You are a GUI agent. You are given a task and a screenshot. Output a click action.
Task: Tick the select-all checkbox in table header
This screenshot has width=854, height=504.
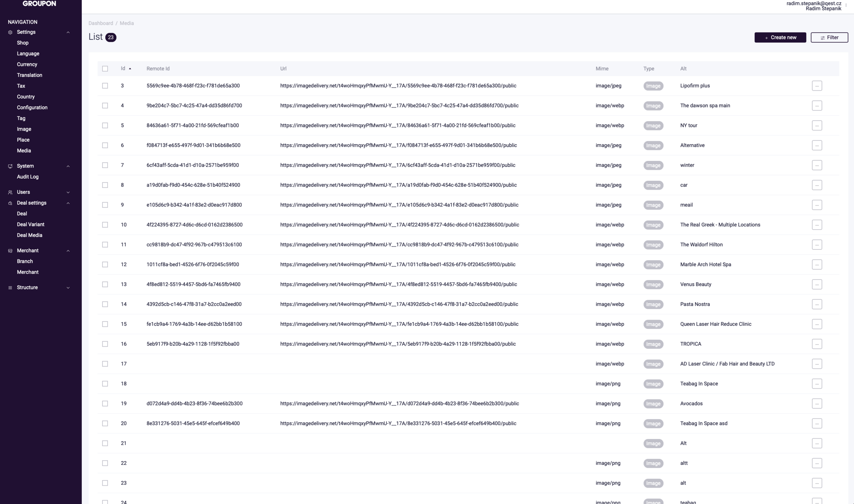[105, 69]
